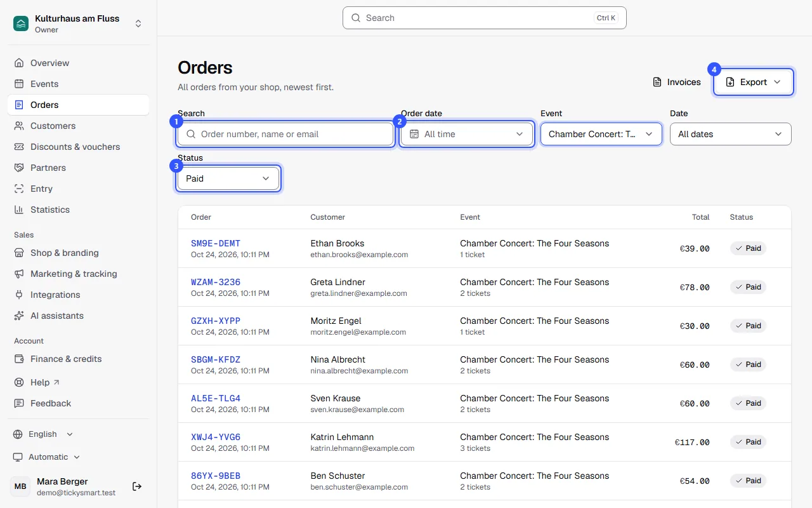Click the Invoices button
812x508 pixels.
pyautogui.click(x=677, y=82)
